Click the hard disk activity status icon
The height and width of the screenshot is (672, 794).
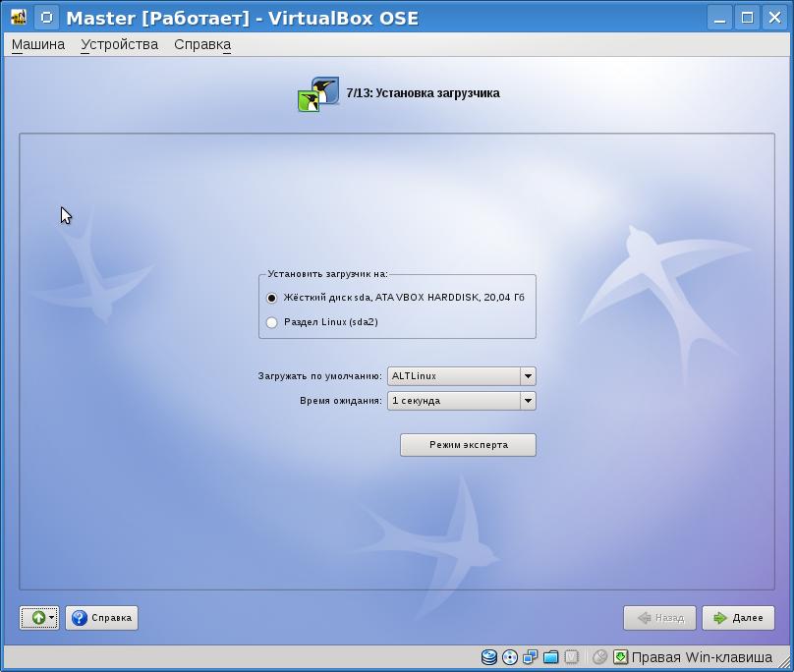(x=489, y=657)
